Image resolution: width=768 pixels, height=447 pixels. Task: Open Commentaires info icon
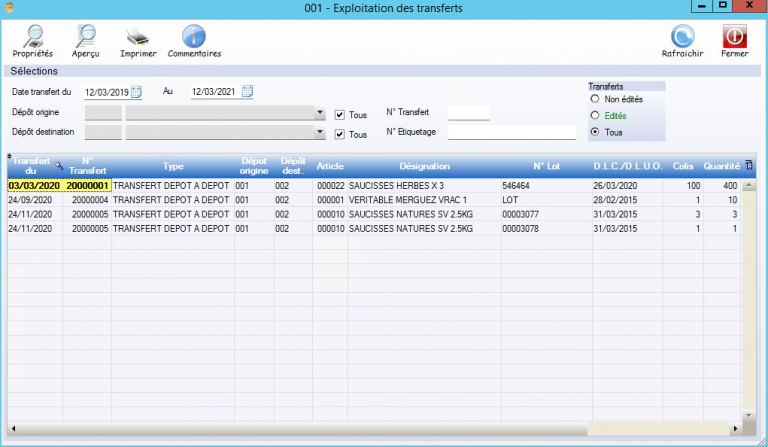[194, 38]
